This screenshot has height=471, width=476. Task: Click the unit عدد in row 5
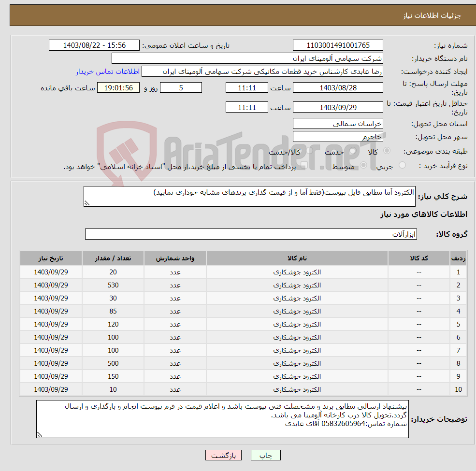[175, 324]
